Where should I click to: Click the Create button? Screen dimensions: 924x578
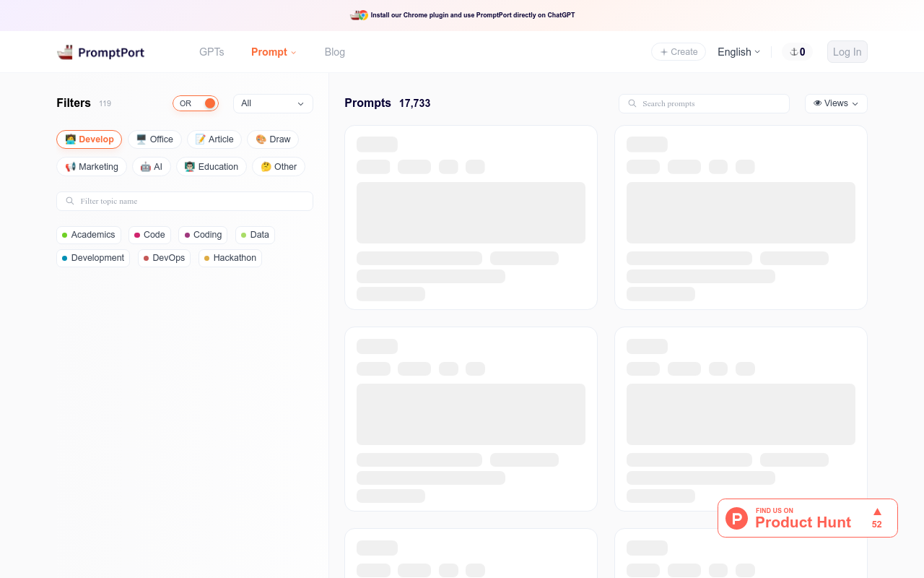[679, 52]
